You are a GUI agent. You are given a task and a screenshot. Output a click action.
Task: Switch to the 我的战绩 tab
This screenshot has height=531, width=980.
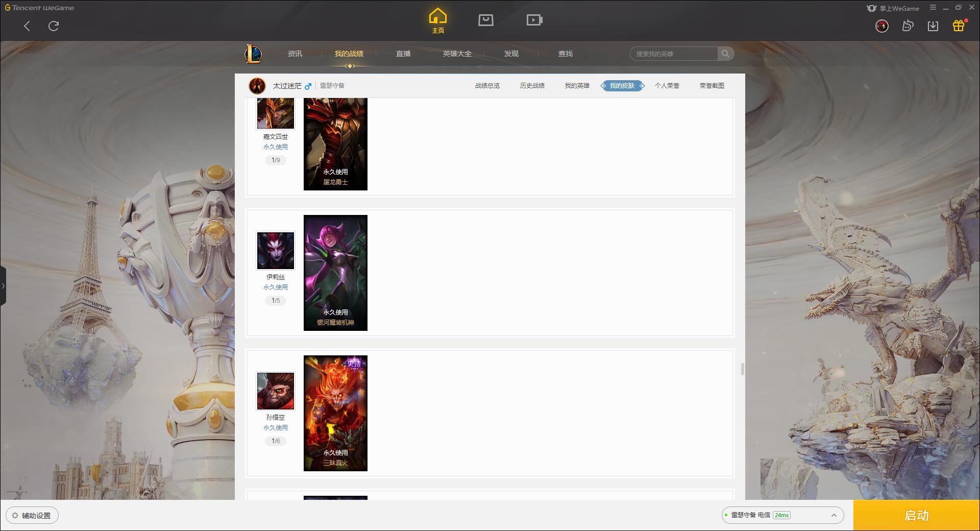click(x=349, y=54)
